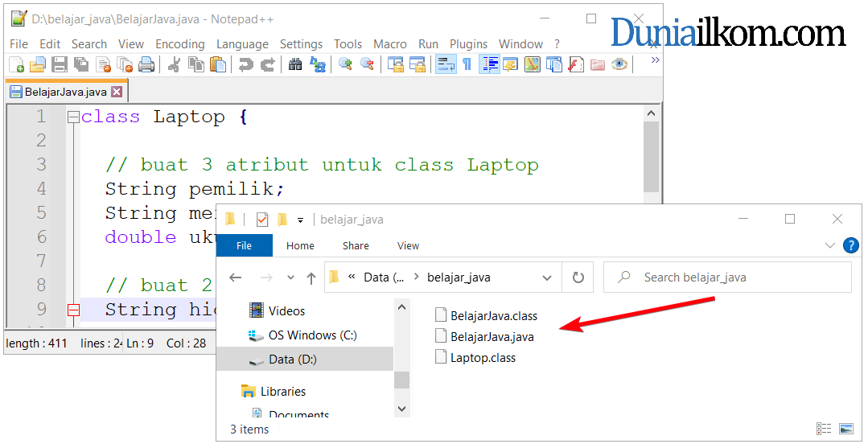Toggle synchronize horizontal scrolling
868x448 pixels.
click(417, 65)
